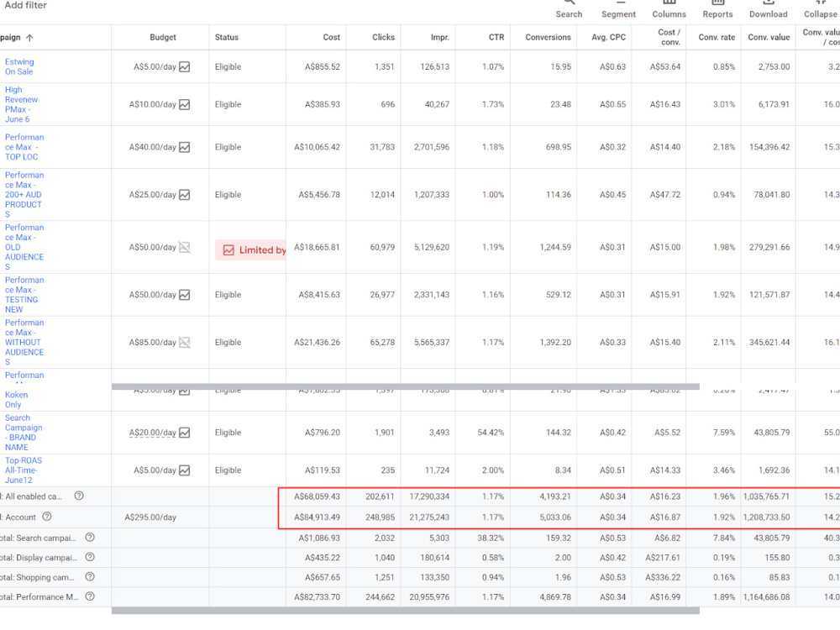Click budget chart icon in Top-ROAS row
Viewport: 840px width, 630px height.
click(x=184, y=470)
